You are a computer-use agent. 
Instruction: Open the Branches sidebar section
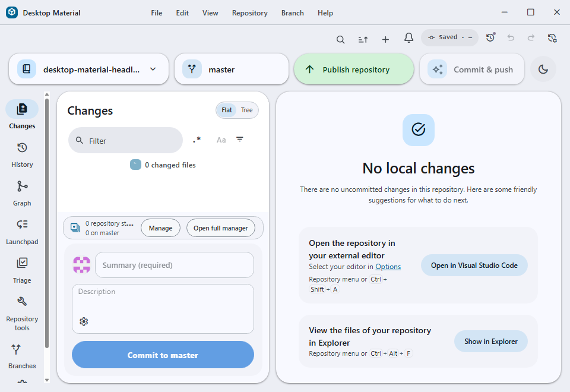(22, 356)
